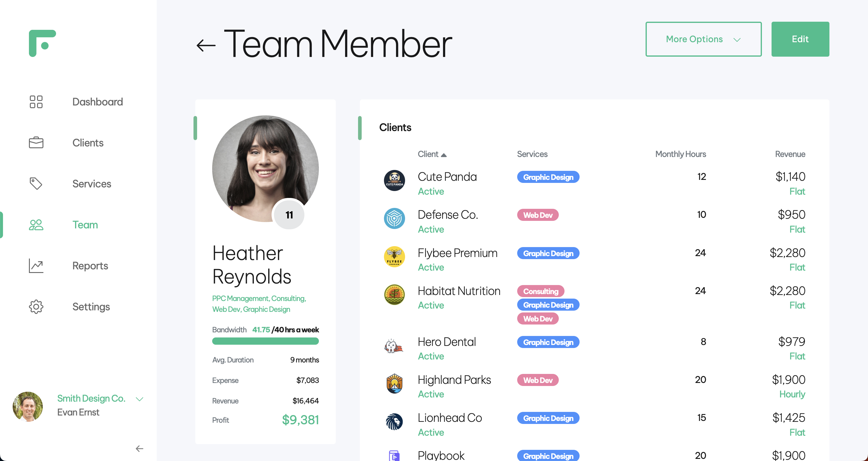This screenshot has height=461, width=868.
Task: Open the Dashboard grid icon
Action: tap(36, 102)
